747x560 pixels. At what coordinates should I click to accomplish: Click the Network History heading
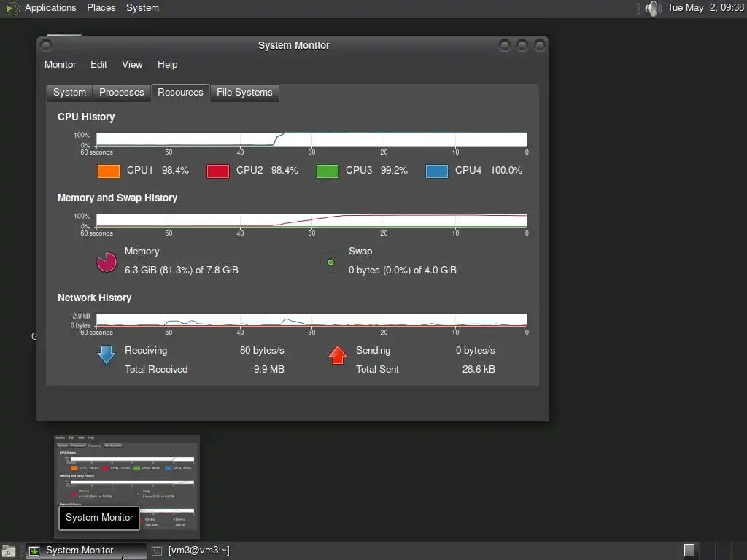(94, 297)
